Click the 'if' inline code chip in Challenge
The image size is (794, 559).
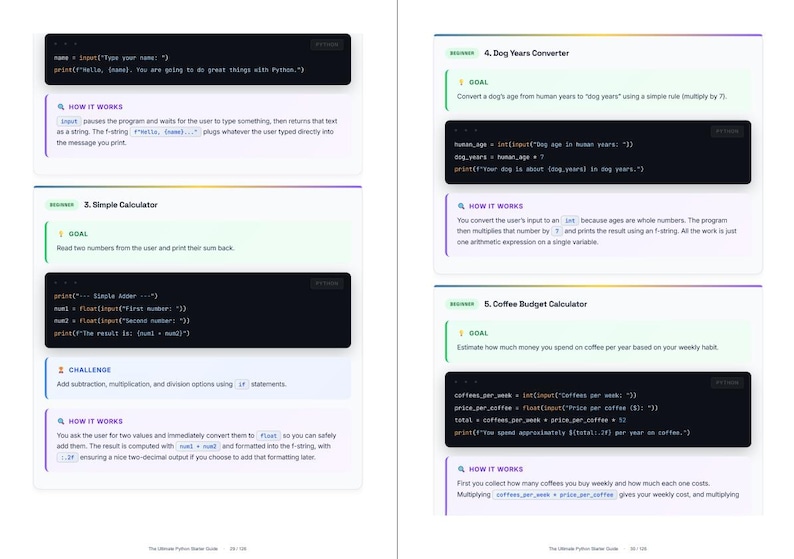[242, 384]
